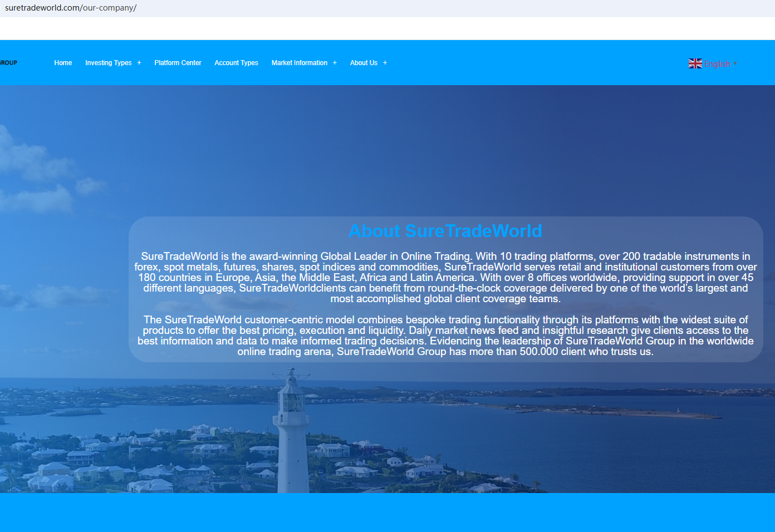775x532 pixels.
Task: Open the Market Information menu
Action: tap(300, 63)
